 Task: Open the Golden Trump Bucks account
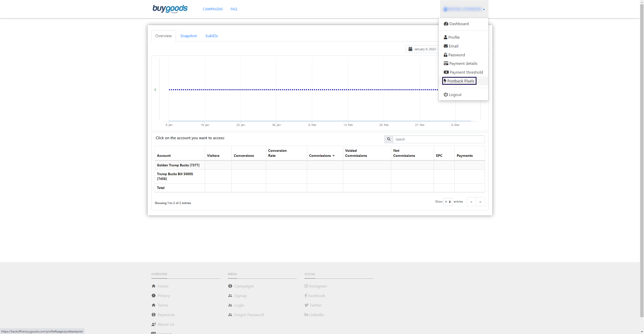(x=178, y=165)
